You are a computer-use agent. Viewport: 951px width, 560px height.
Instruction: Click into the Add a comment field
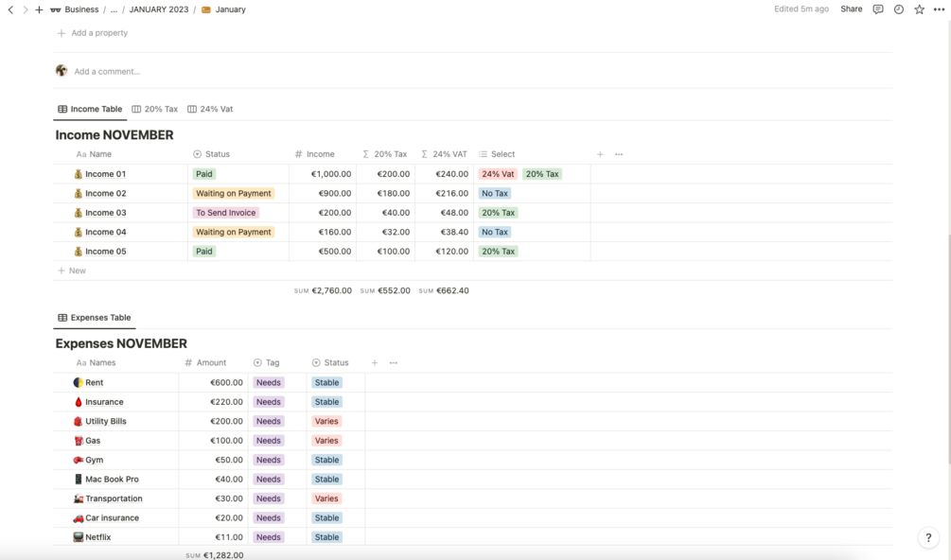pos(107,72)
